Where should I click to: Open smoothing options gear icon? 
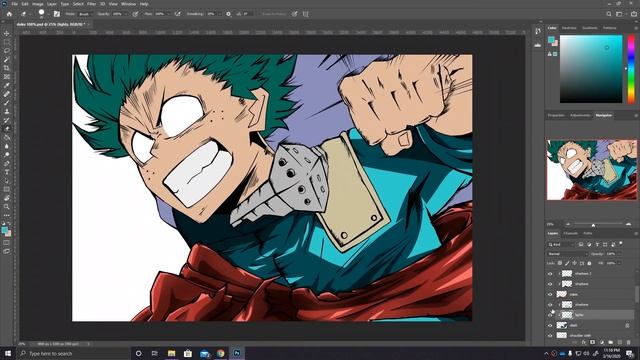228,14
